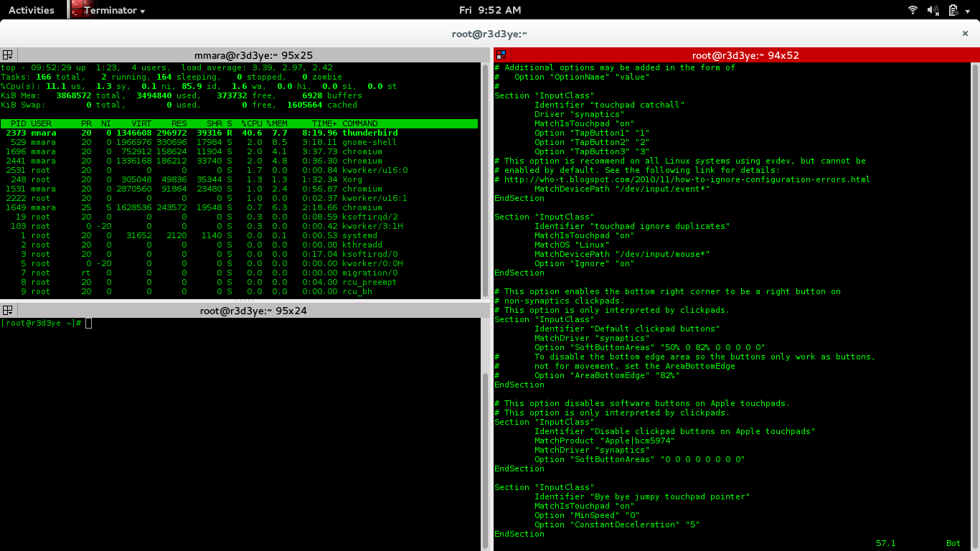Click the MatchDevicePath "/dev/input/mouse*" line
980x551 pixels.
[x=622, y=254]
